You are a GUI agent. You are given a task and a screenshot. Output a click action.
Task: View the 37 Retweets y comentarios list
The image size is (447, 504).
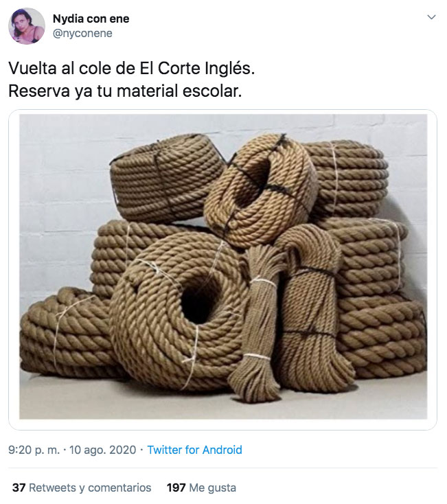(82, 488)
